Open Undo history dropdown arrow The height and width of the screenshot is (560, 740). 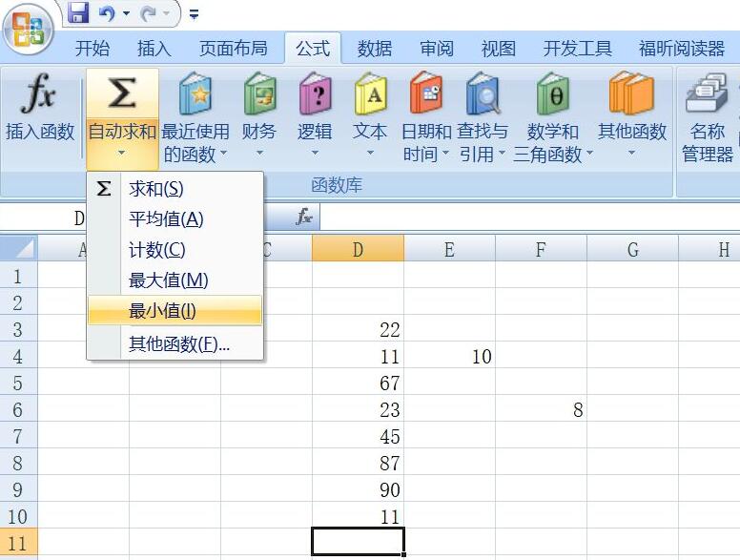tap(126, 13)
